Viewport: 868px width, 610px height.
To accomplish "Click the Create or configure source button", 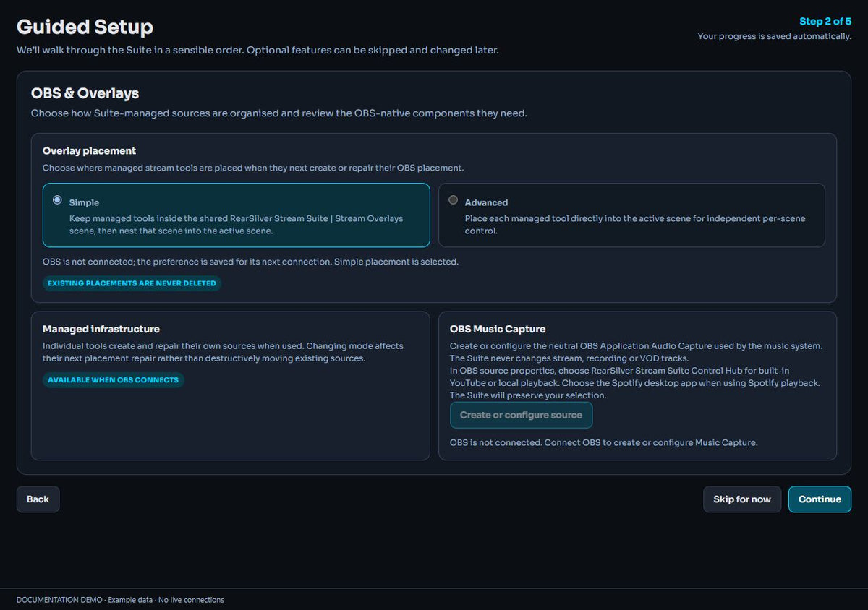I will (521, 415).
